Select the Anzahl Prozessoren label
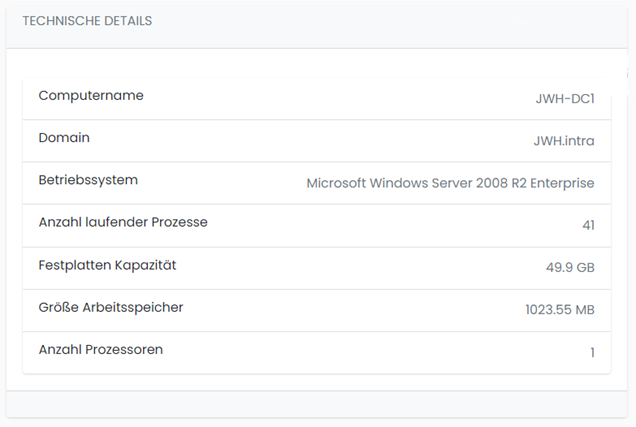Screen dimensions: 636x427 coord(101,350)
